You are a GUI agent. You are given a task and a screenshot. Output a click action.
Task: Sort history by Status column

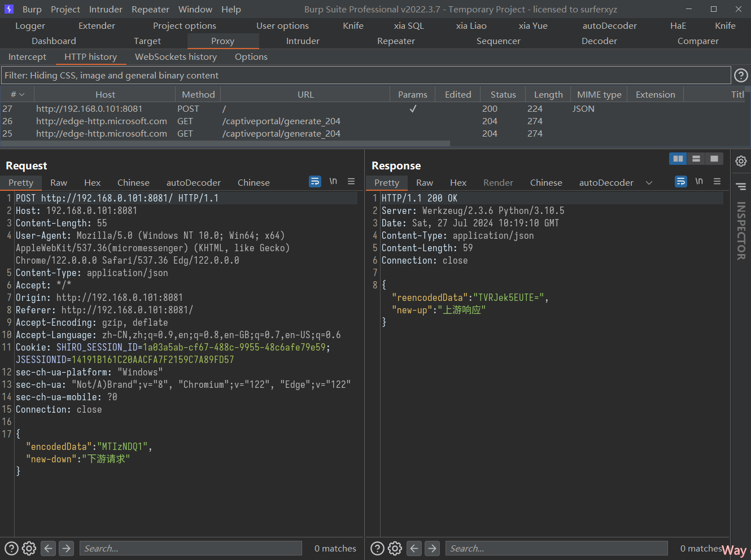point(503,94)
